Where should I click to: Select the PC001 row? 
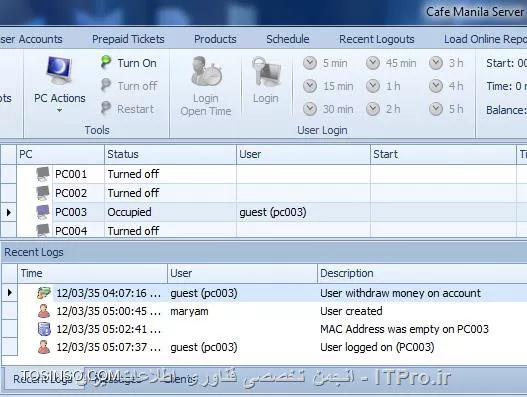(x=264, y=174)
